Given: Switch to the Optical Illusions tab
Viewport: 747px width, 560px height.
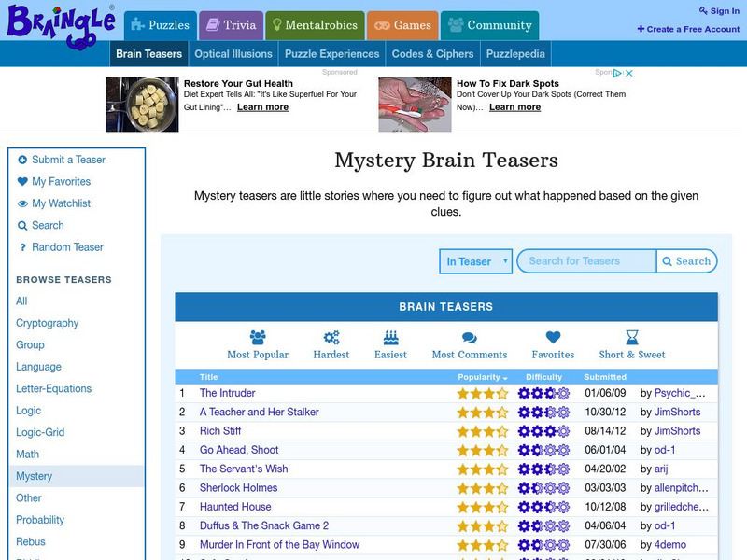Looking at the screenshot, I should point(233,53).
